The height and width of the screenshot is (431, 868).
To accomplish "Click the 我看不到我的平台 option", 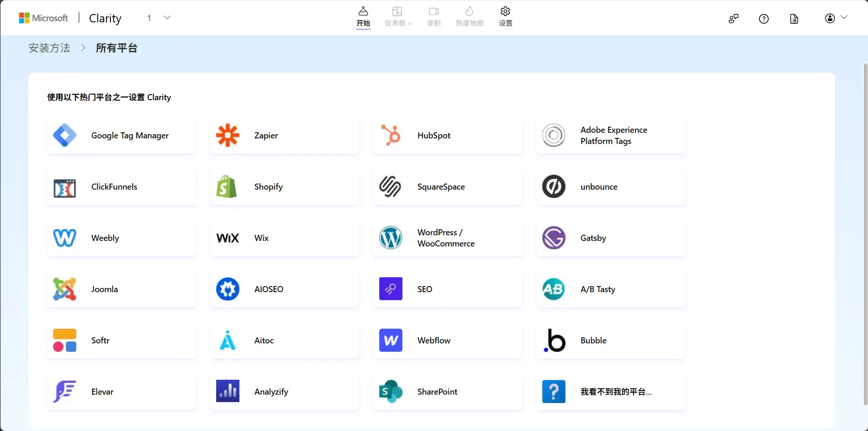I will [x=615, y=392].
